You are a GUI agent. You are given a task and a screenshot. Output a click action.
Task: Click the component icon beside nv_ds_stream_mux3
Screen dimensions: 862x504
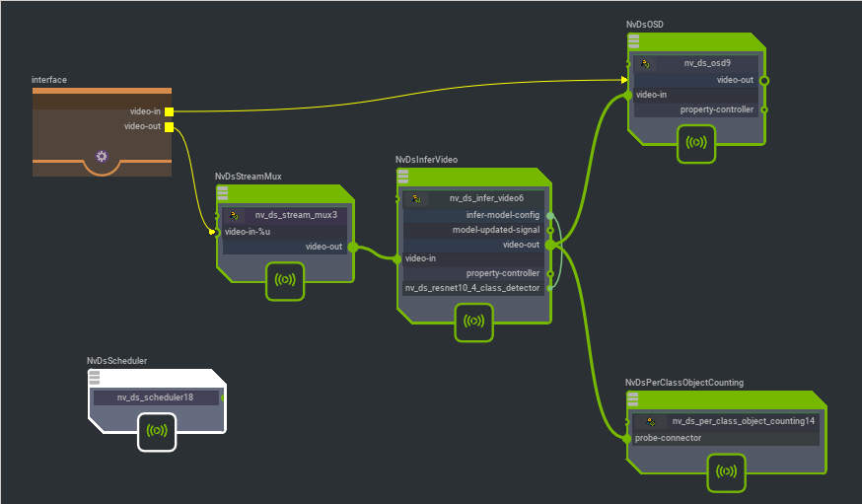(x=234, y=214)
